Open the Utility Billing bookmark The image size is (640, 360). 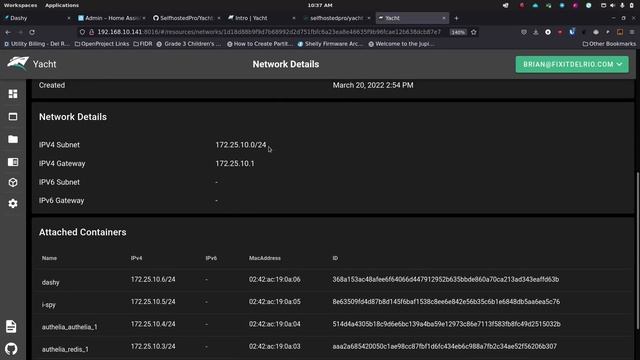point(37,44)
